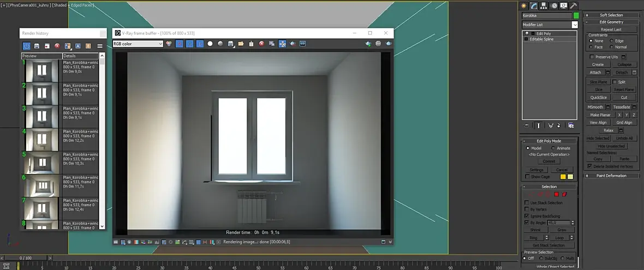Click the Repeat Last button
Screen dimensions: 644x270
[x=611, y=29]
